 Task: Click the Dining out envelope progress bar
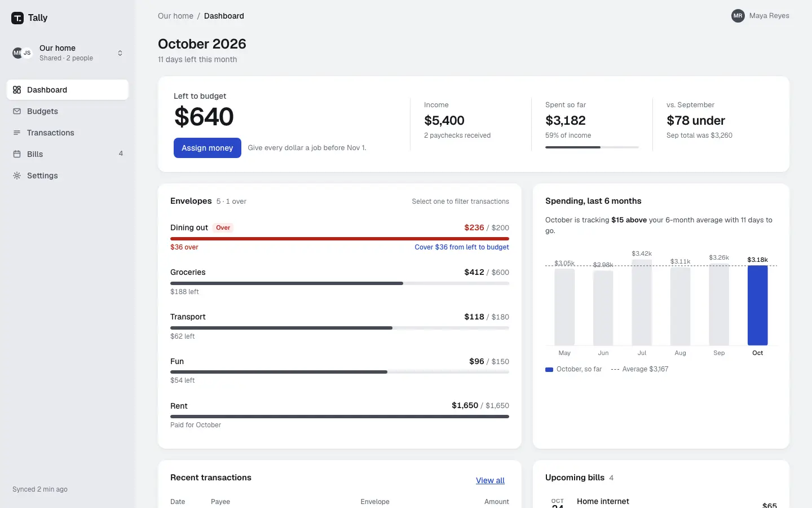point(339,239)
